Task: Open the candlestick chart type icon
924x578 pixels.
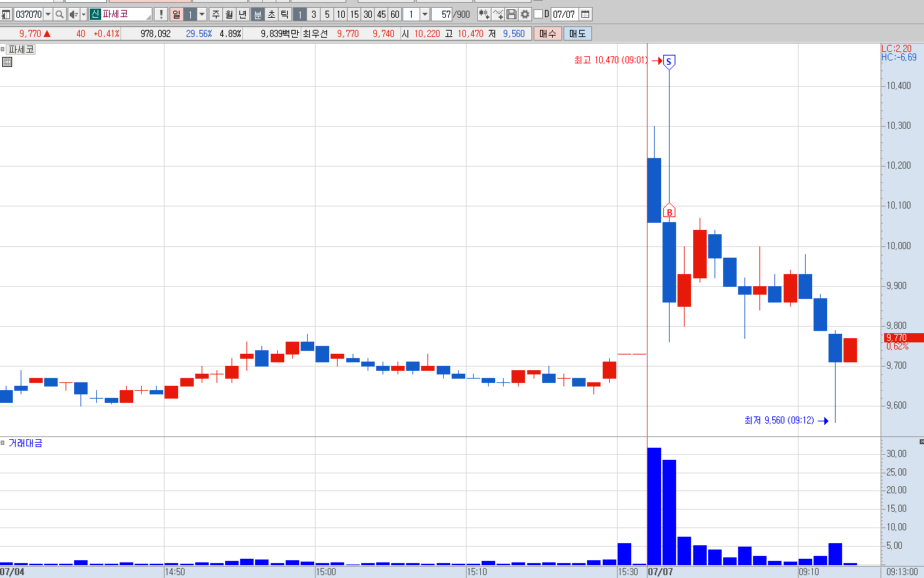Action: (484, 14)
